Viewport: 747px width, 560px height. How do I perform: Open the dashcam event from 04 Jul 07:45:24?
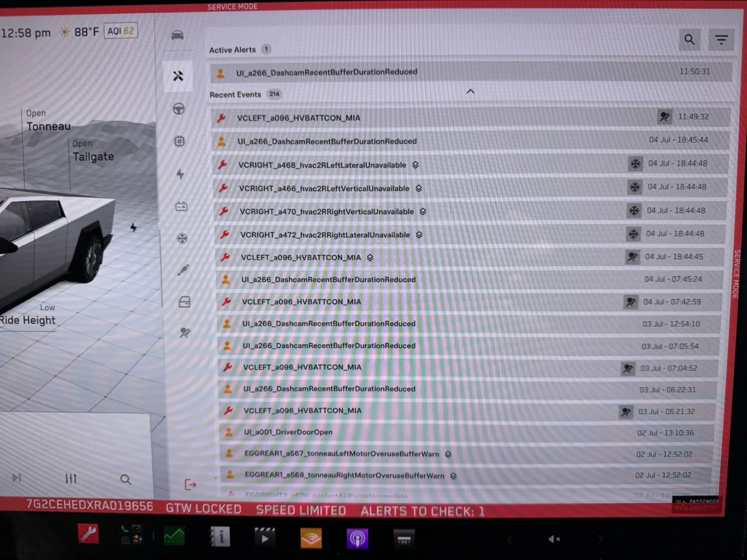[470, 279]
